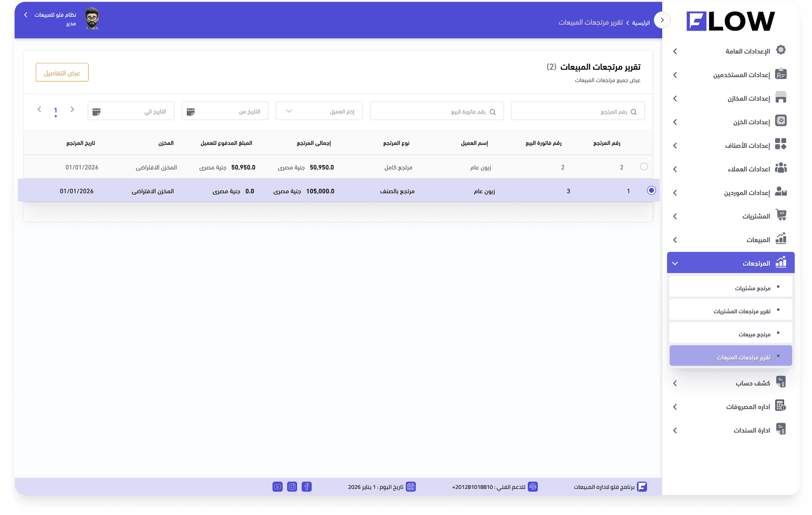
Task: Open 'مرتجع مشتريات' submenu item
Action: click(x=752, y=288)
